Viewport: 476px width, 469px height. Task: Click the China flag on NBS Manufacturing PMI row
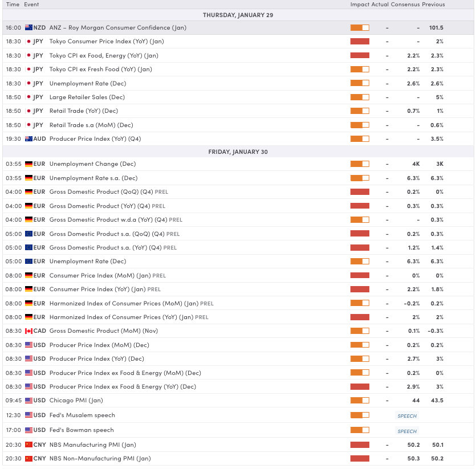(x=29, y=444)
